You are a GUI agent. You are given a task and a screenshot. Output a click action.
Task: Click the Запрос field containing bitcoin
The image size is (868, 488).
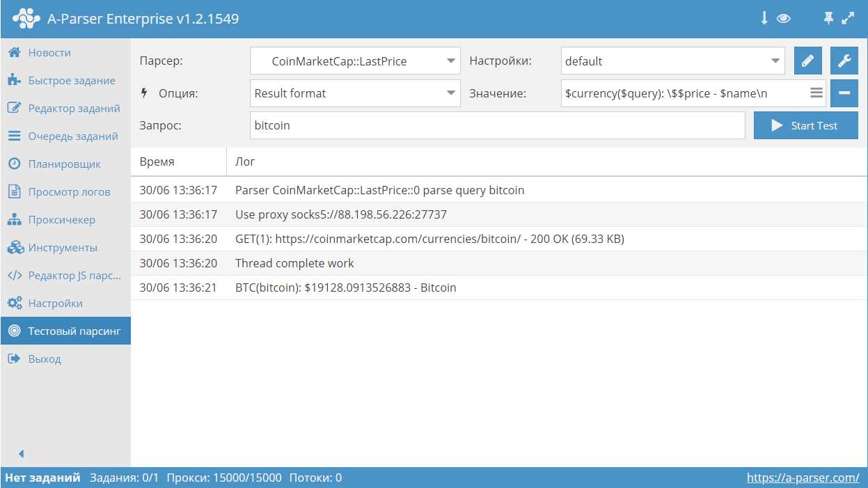pyautogui.click(x=498, y=125)
